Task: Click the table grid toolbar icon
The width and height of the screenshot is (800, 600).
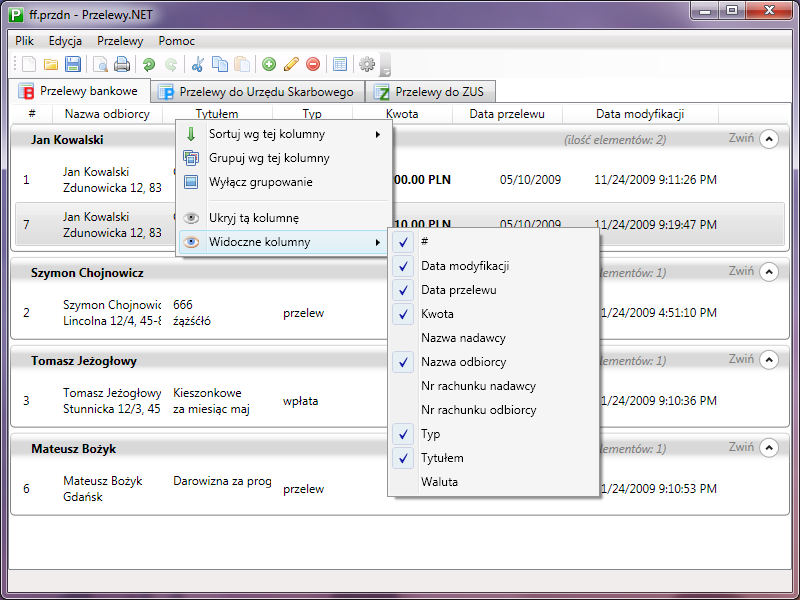Action: tap(340, 64)
